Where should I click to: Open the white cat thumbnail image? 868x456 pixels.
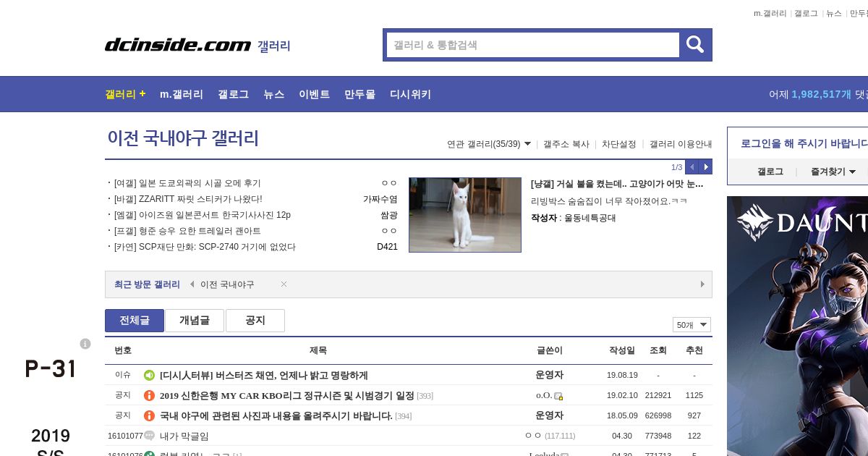(x=465, y=215)
